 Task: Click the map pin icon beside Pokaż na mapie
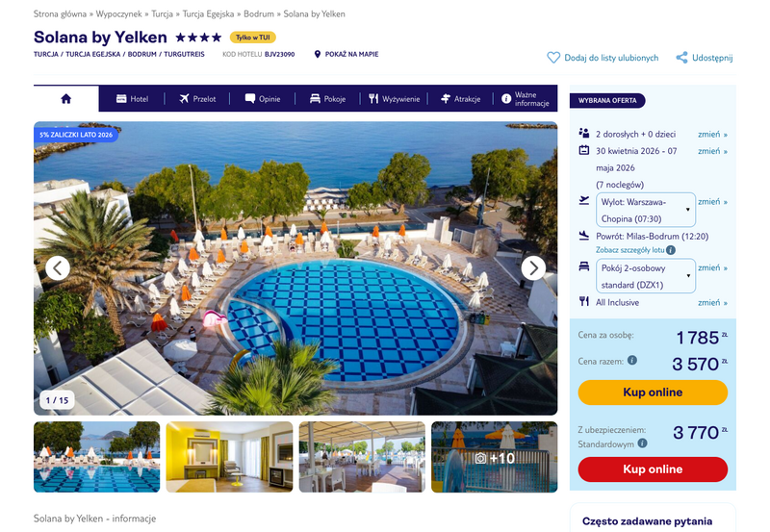[318, 54]
